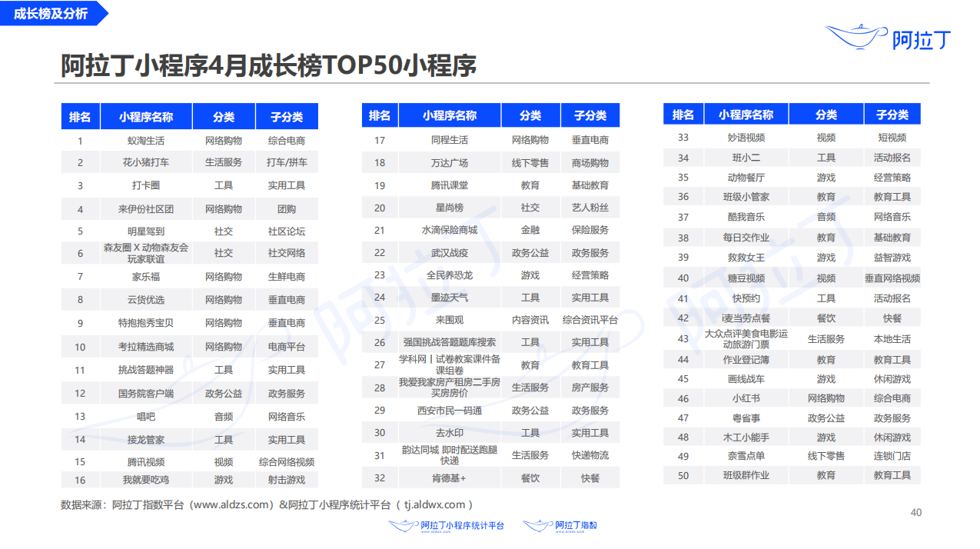
Task: Select the 粤省事 entry
Action: click(x=746, y=418)
